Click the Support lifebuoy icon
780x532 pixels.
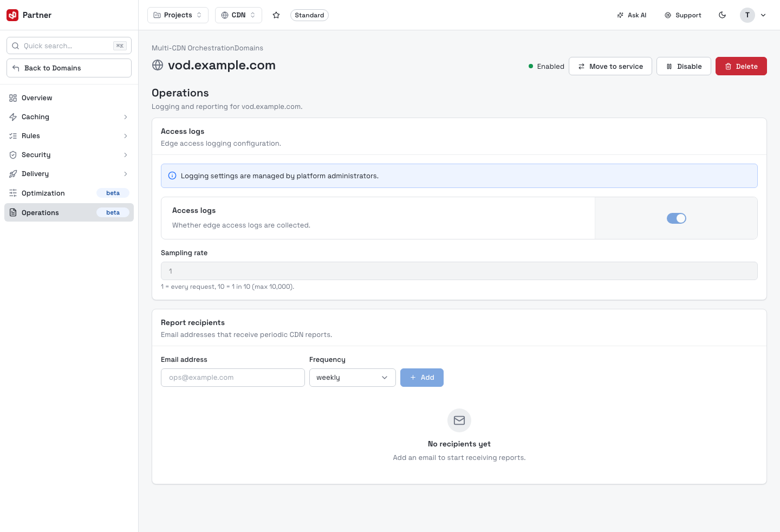(668, 15)
